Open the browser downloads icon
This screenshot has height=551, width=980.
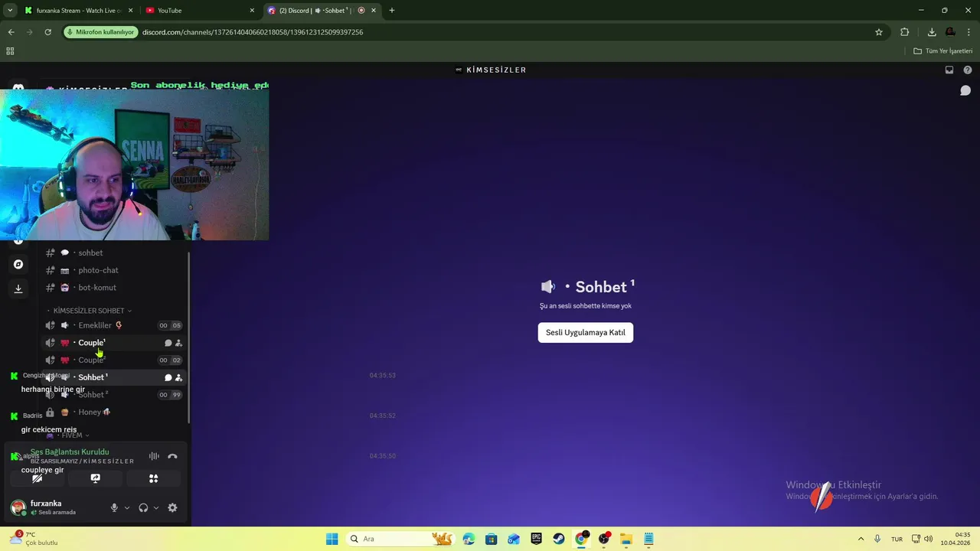(x=932, y=32)
